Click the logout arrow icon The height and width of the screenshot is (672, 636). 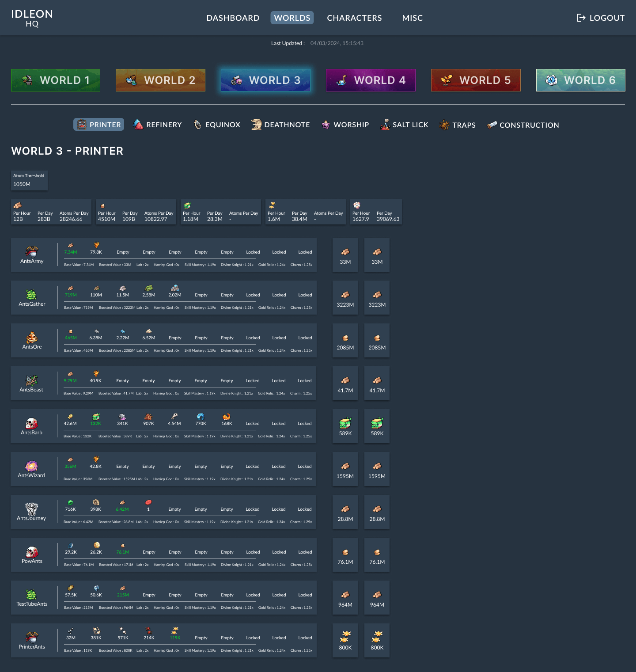pos(581,18)
